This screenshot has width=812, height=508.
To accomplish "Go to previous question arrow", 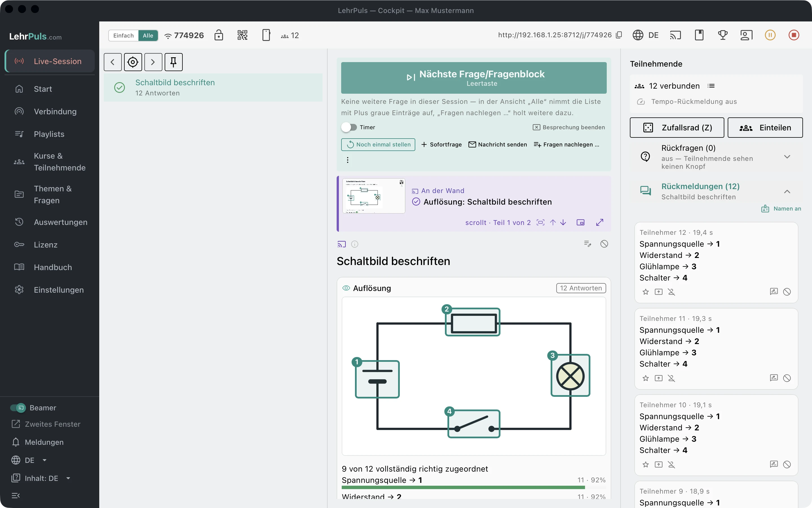I will click(113, 62).
